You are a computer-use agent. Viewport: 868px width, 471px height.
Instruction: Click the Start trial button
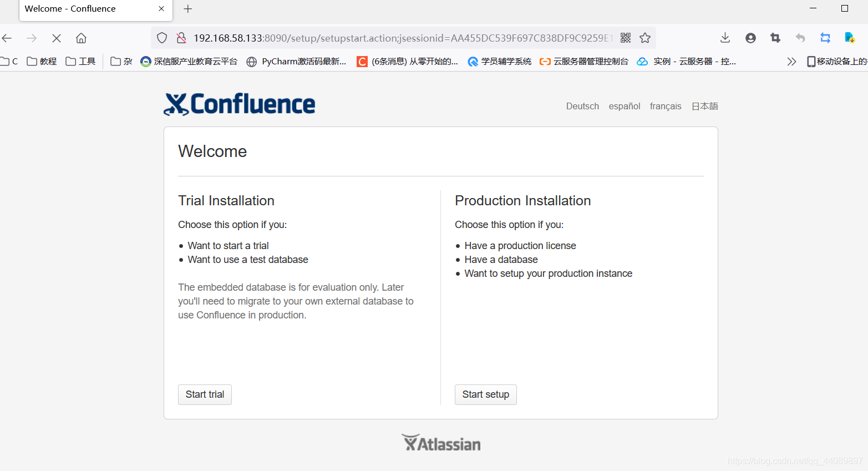pos(205,394)
